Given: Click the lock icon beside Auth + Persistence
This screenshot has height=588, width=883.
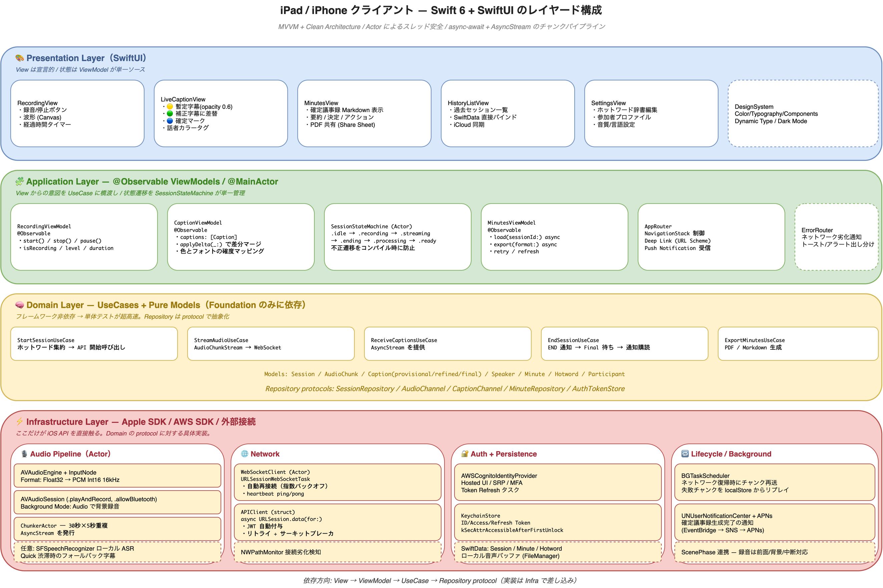Looking at the screenshot, I should 465,454.
